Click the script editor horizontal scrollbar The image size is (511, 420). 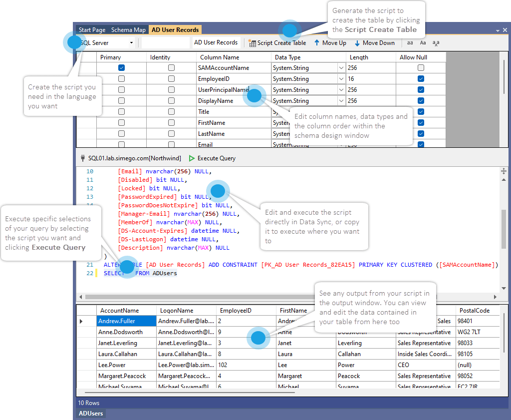point(260,297)
